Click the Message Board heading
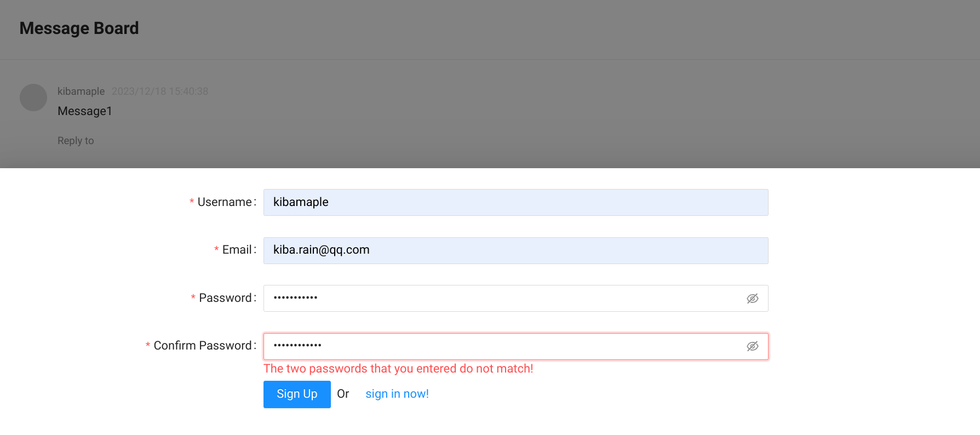Screen dimensions: 980x435 (79, 28)
